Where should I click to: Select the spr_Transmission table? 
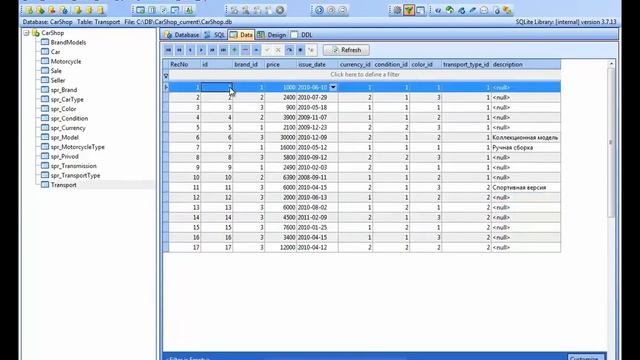pyautogui.click(x=73, y=166)
